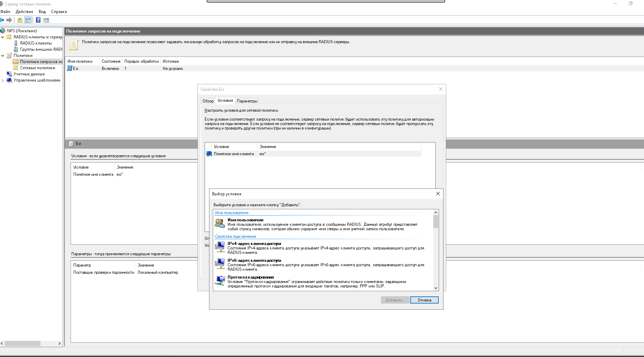
Task: Click the RADIUS-клиенты и серверы folder icon
Action: 9,37
